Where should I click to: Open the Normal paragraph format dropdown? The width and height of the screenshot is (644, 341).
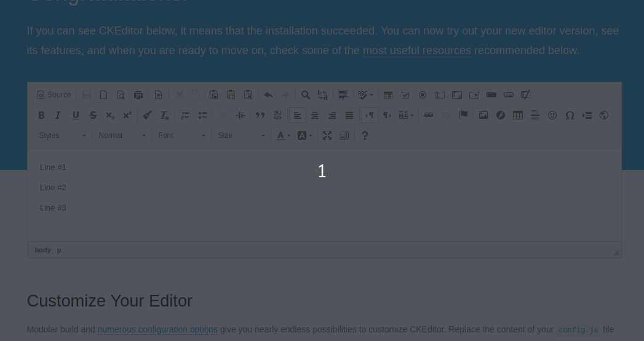(122, 135)
